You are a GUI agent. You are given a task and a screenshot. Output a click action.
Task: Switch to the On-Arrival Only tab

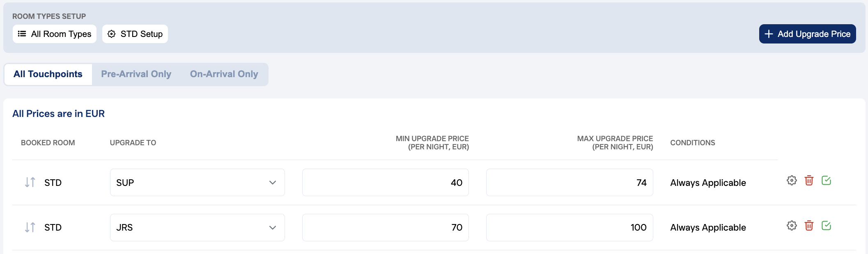[x=224, y=74]
